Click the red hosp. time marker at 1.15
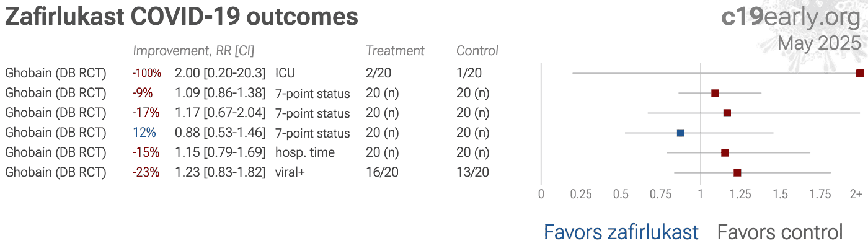The image size is (868, 246). (x=724, y=152)
